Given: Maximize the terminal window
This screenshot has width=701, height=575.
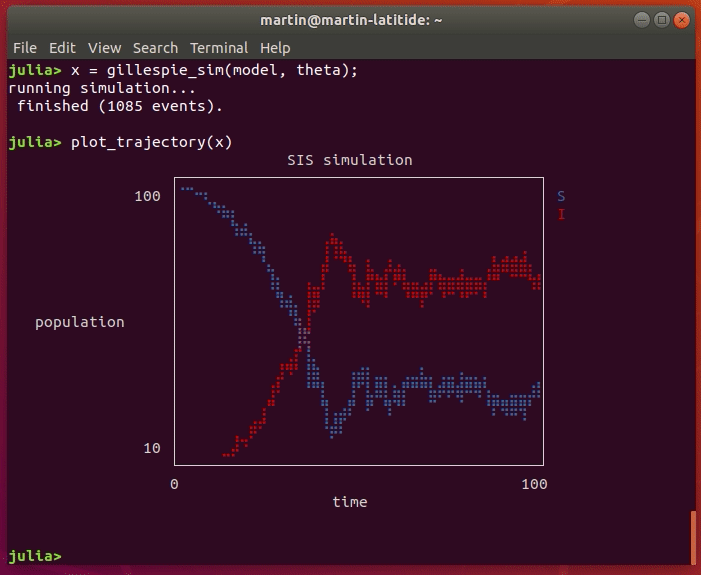Looking at the screenshot, I should (x=662, y=20).
